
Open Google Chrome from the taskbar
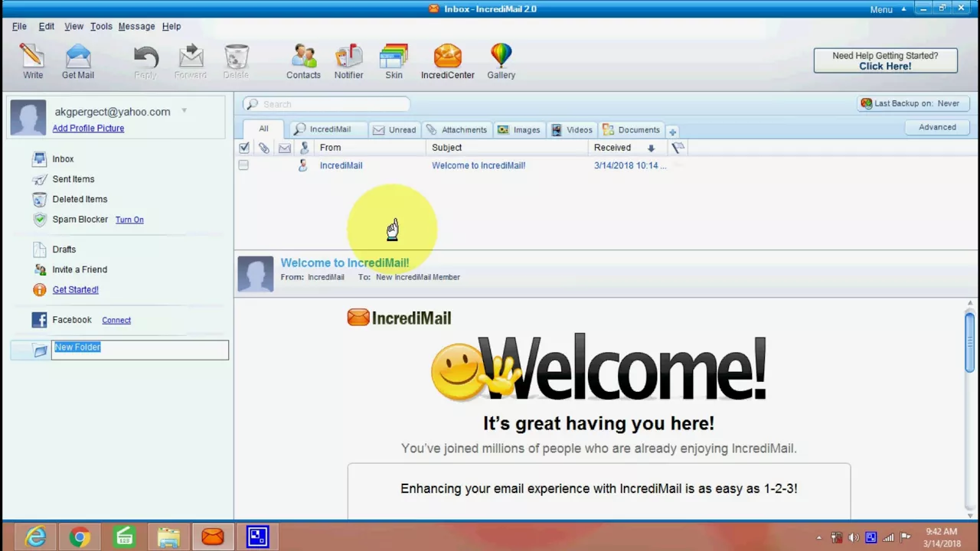point(79,536)
